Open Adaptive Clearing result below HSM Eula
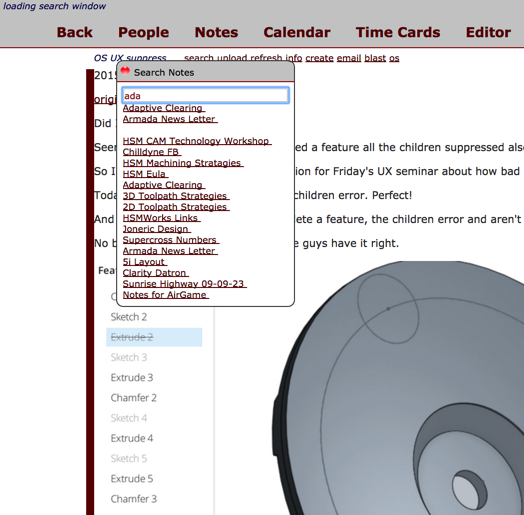Viewport: 524px width, 515px height. [163, 185]
